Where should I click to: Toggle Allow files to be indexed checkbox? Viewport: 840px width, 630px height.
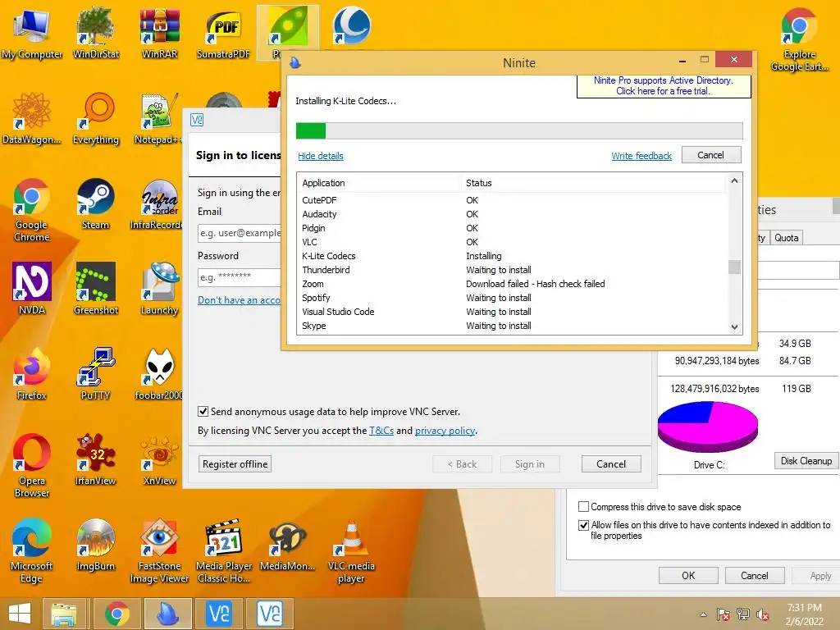coord(584,525)
